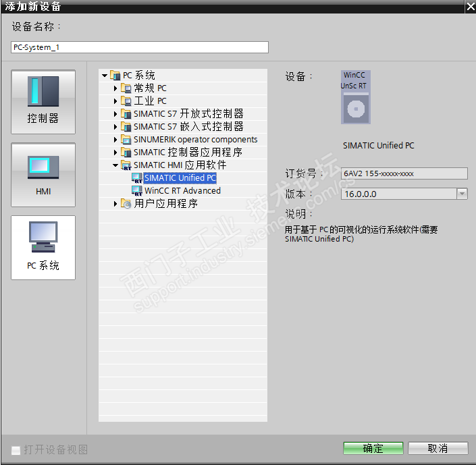Image resolution: width=476 pixels, height=465 pixels.
Task: Click the SIMATIC Unified PC RT icon
Action: pyautogui.click(x=137, y=178)
